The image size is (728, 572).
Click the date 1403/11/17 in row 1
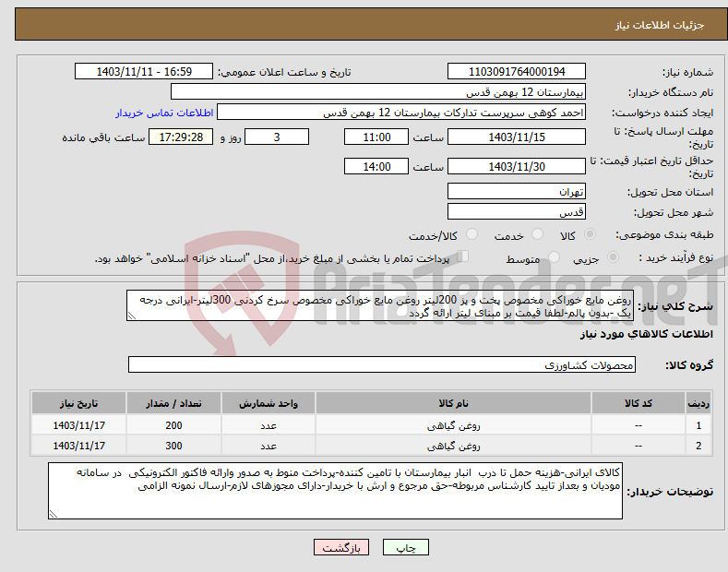coord(79,425)
